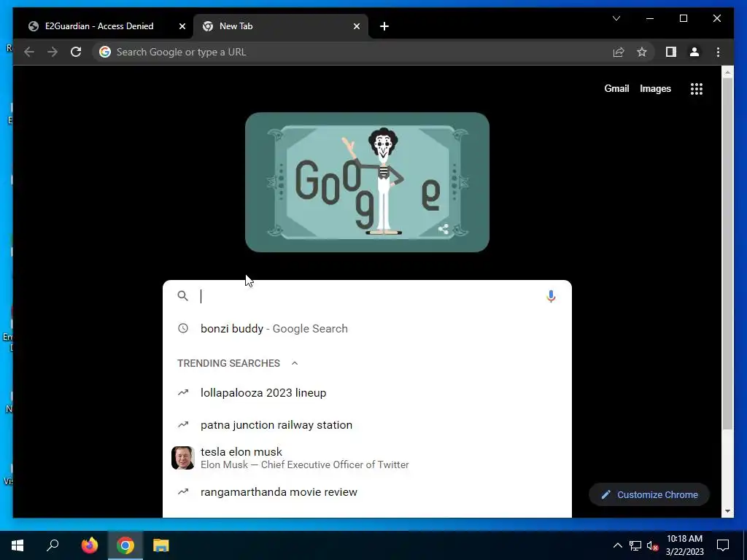The image size is (747, 560).
Task: Open the tab search dropdown arrow
Action: [616, 18]
